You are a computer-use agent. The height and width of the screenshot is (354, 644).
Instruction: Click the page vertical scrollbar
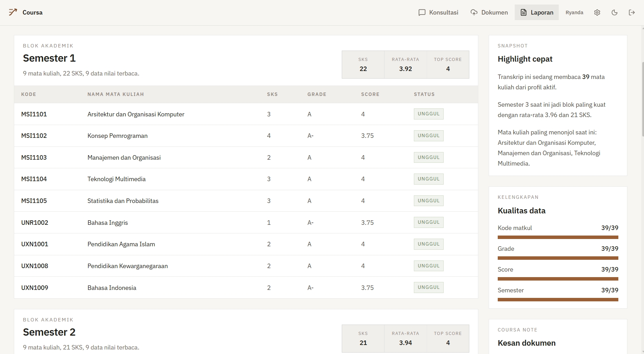pos(642,100)
